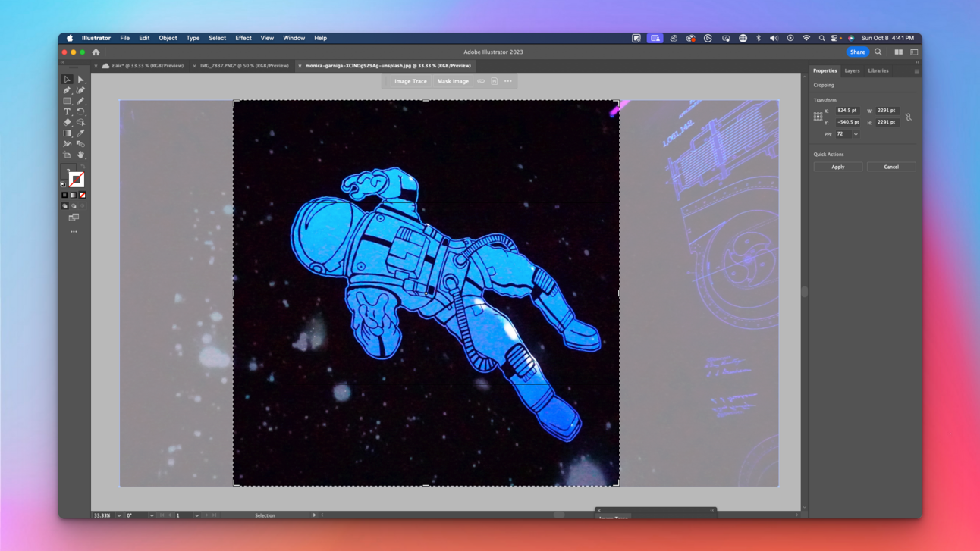The height and width of the screenshot is (551, 980).
Task: Set transform reference point to center
Action: tap(818, 117)
